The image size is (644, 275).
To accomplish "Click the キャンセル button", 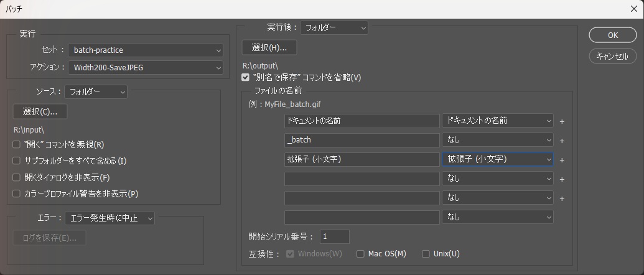I will [x=613, y=56].
